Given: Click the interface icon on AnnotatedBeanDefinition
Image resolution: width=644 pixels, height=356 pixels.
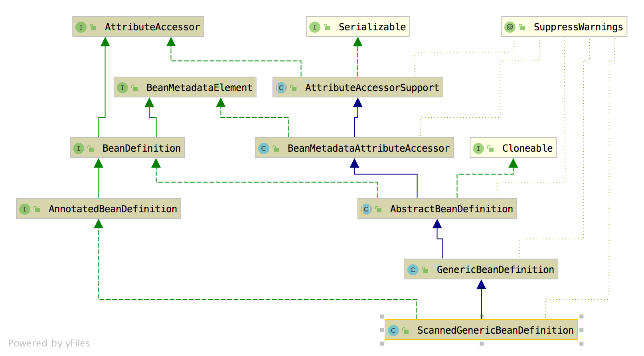Looking at the screenshot, I should coord(25,209).
